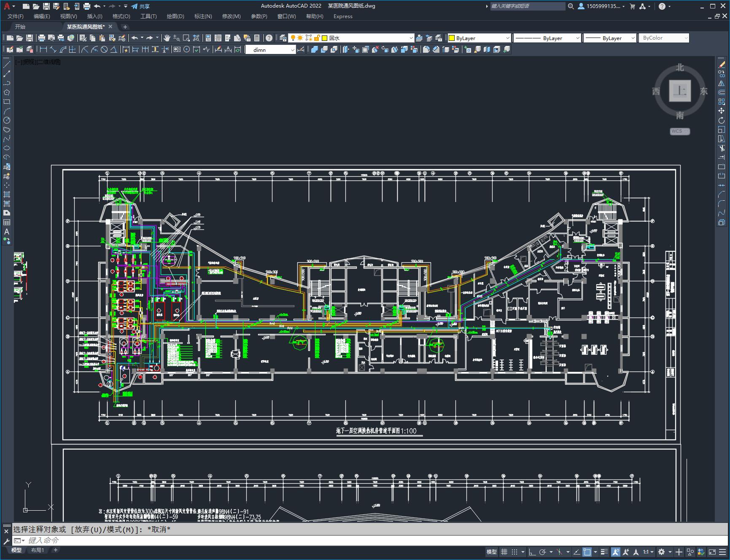This screenshot has width=730, height=560.
Task: Open the color ByLayer dropdown
Action: [x=479, y=38]
